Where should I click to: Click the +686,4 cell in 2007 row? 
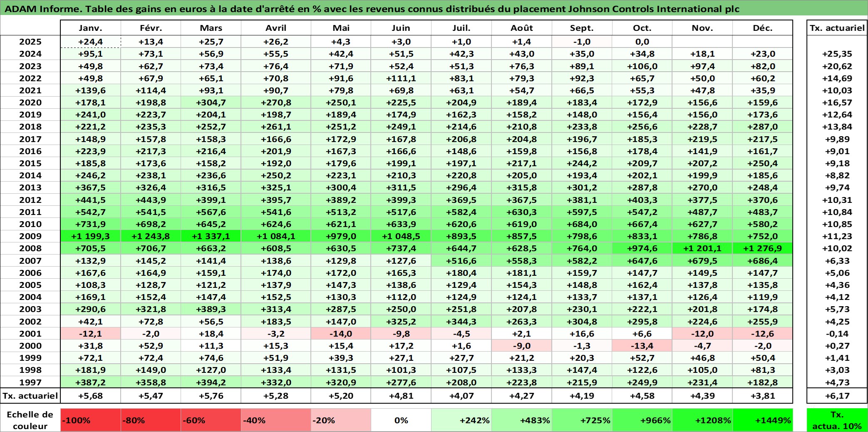click(763, 261)
